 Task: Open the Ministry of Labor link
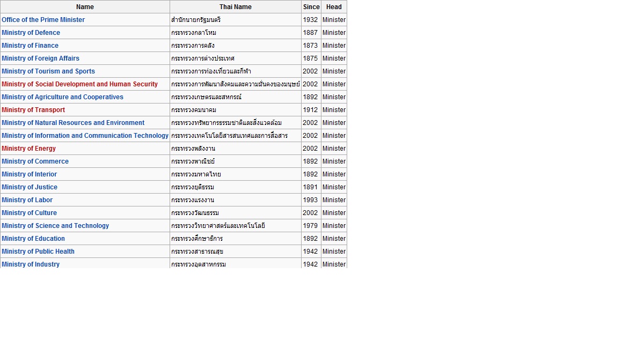pyautogui.click(x=27, y=200)
